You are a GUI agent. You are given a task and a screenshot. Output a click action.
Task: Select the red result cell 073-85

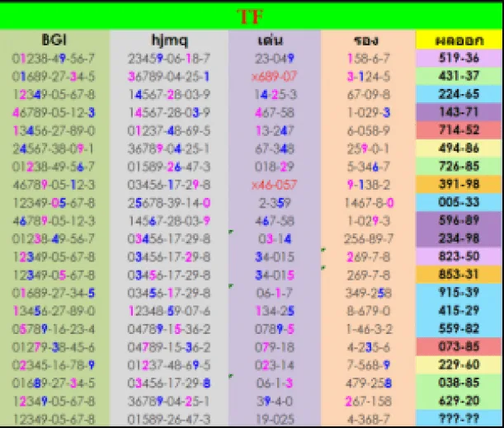point(459,347)
